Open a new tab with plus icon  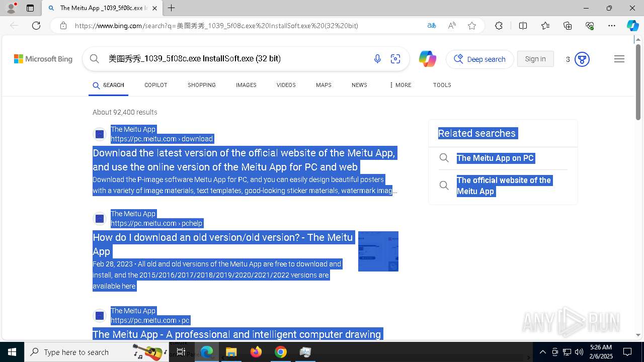coord(172,8)
